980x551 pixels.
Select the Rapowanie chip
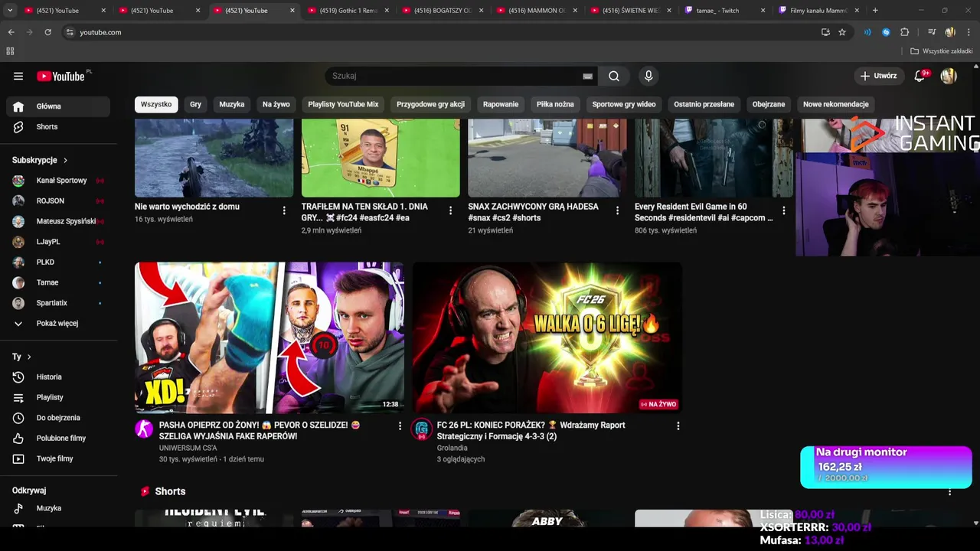pyautogui.click(x=501, y=104)
